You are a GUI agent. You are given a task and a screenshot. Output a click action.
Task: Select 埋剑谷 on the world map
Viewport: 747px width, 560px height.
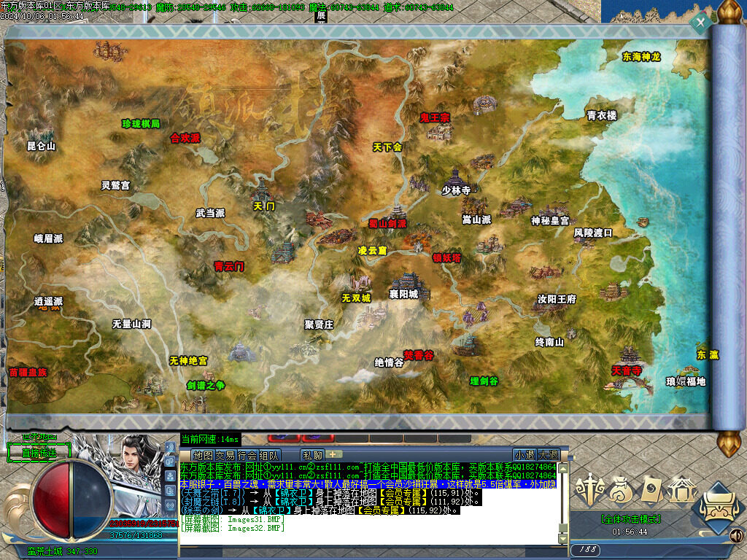484,381
